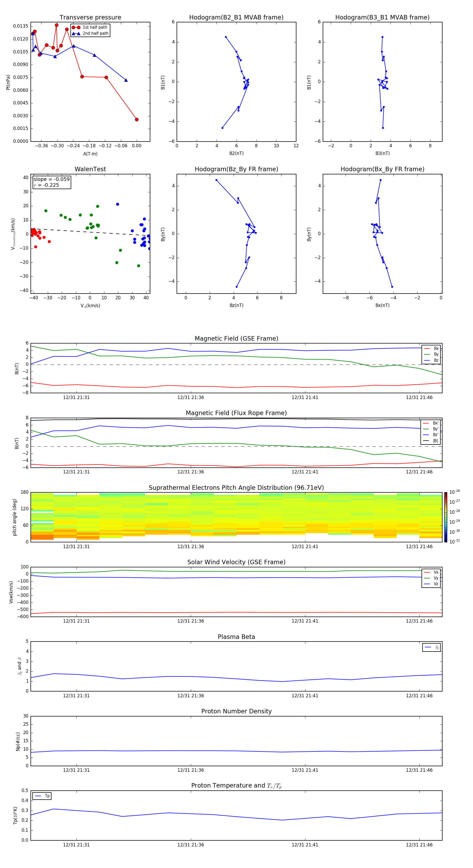
Task: Click the Plasma Beta panel title
Action: click(x=236, y=637)
